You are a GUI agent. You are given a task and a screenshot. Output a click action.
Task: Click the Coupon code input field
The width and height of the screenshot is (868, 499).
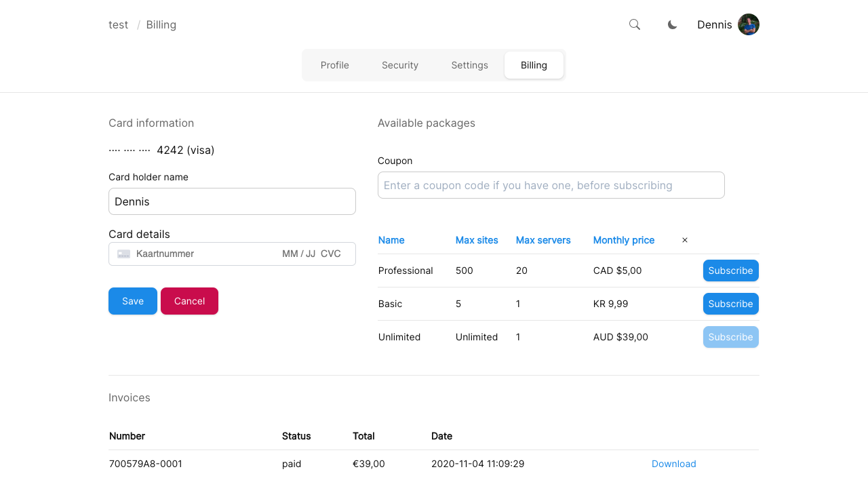point(551,185)
